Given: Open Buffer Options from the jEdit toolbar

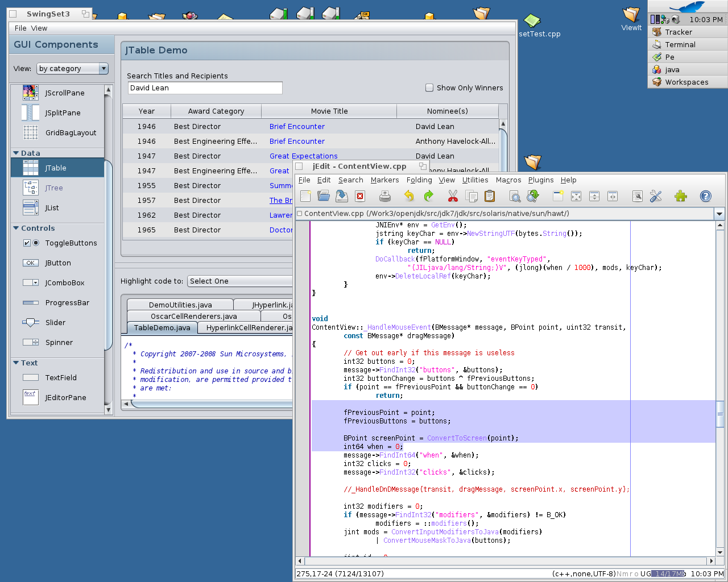Looking at the screenshot, I should [x=638, y=196].
